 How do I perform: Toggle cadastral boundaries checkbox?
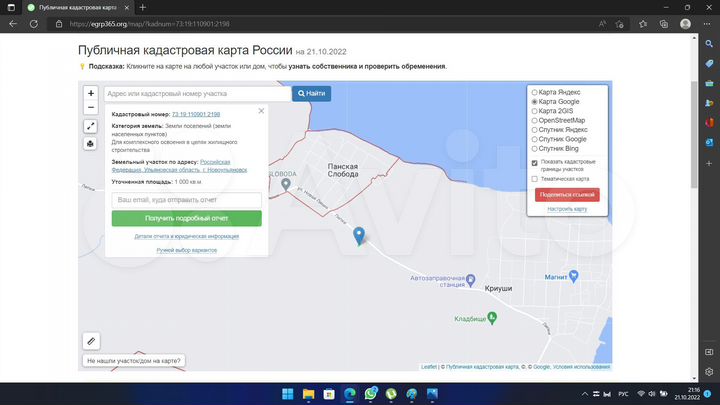coord(534,163)
